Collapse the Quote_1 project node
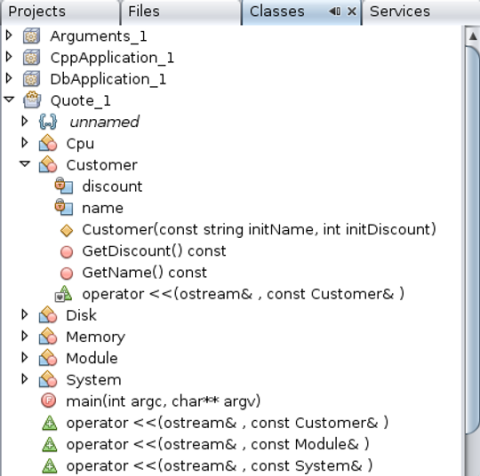Viewport: 480px width, 476px height. (9, 100)
